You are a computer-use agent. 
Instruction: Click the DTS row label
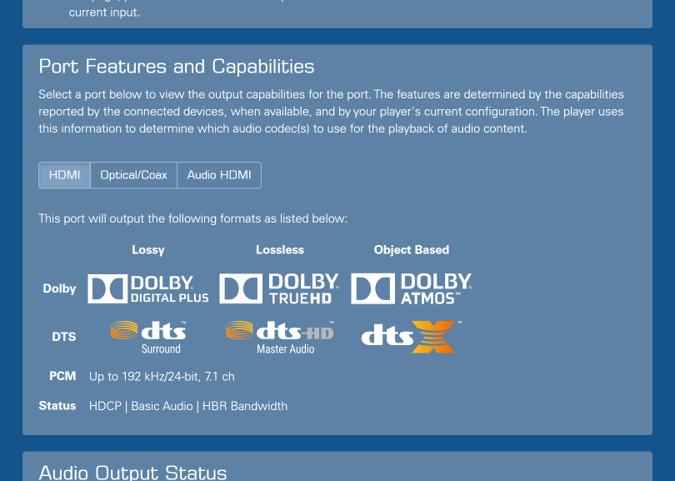63,337
